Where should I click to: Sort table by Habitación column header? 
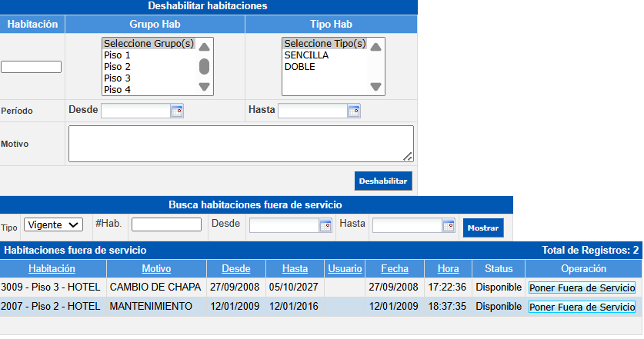coord(52,268)
